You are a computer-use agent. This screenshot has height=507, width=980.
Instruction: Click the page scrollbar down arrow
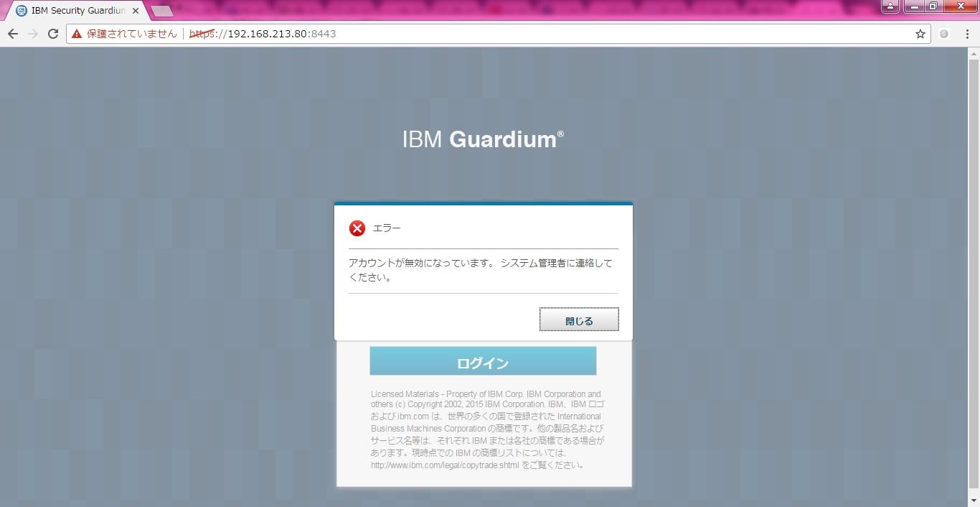coord(974,501)
